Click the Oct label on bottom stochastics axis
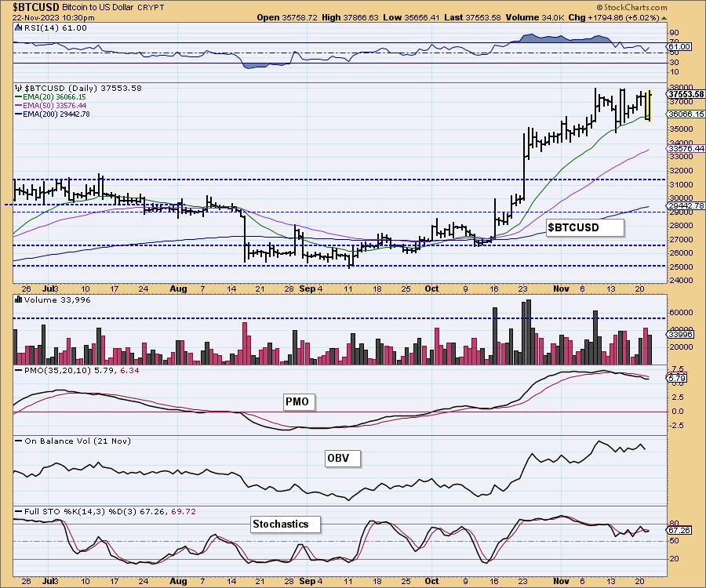This screenshot has width=706, height=588. [431, 581]
